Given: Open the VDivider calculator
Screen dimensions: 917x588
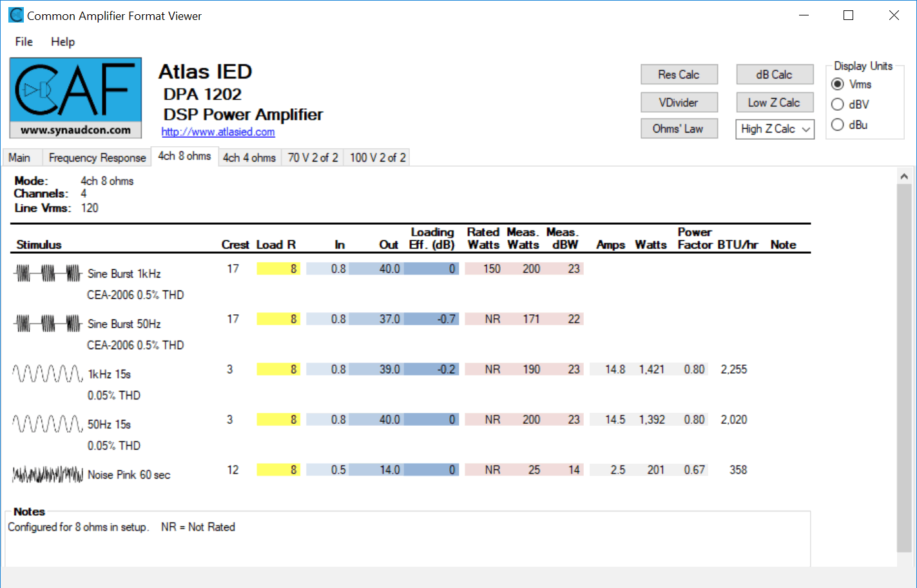Looking at the screenshot, I should point(679,102).
